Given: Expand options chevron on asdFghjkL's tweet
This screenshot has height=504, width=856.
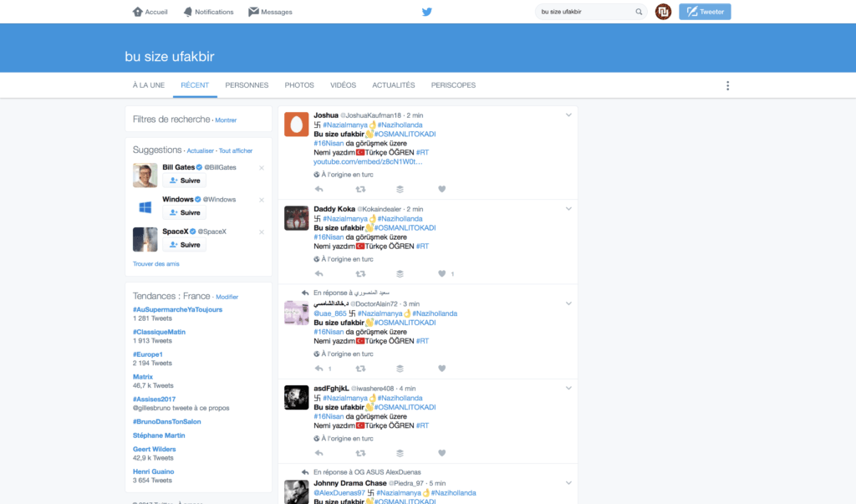Looking at the screenshot, I should pyautogui.click(x=568, y=388).
